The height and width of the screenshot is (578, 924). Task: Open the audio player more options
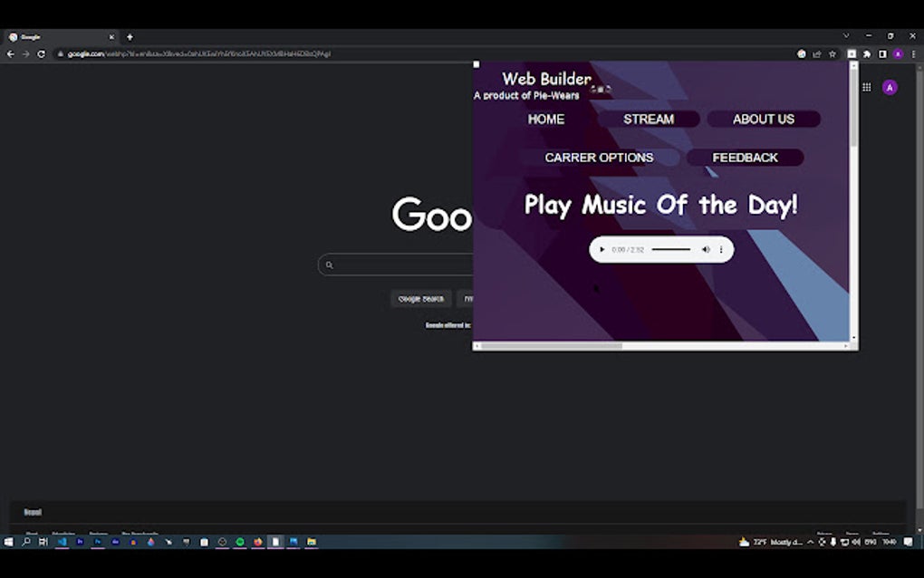(x=721, y=249)
